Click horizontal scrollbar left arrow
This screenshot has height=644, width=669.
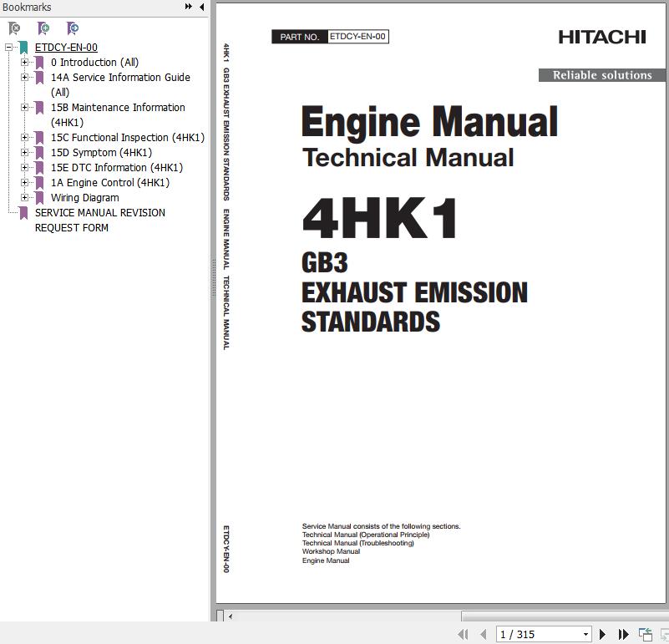point(231,616)
